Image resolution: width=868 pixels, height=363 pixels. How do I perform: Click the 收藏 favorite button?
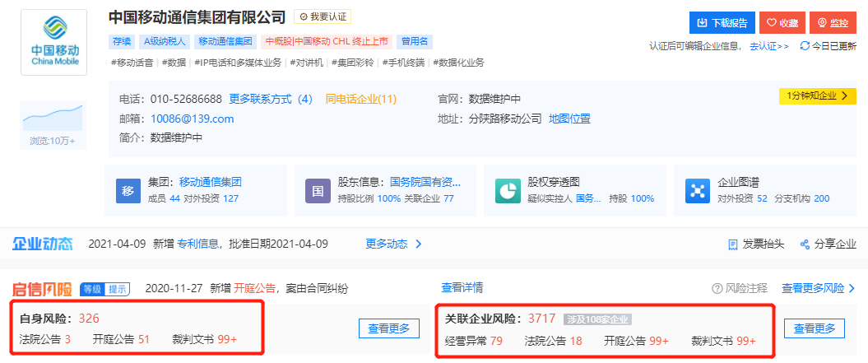782,23
